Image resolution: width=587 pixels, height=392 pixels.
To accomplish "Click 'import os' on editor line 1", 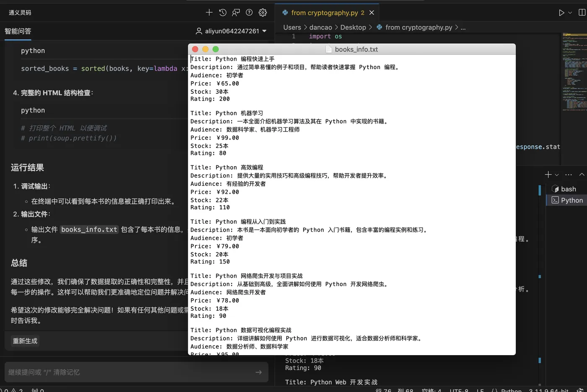I will point(325,36).
